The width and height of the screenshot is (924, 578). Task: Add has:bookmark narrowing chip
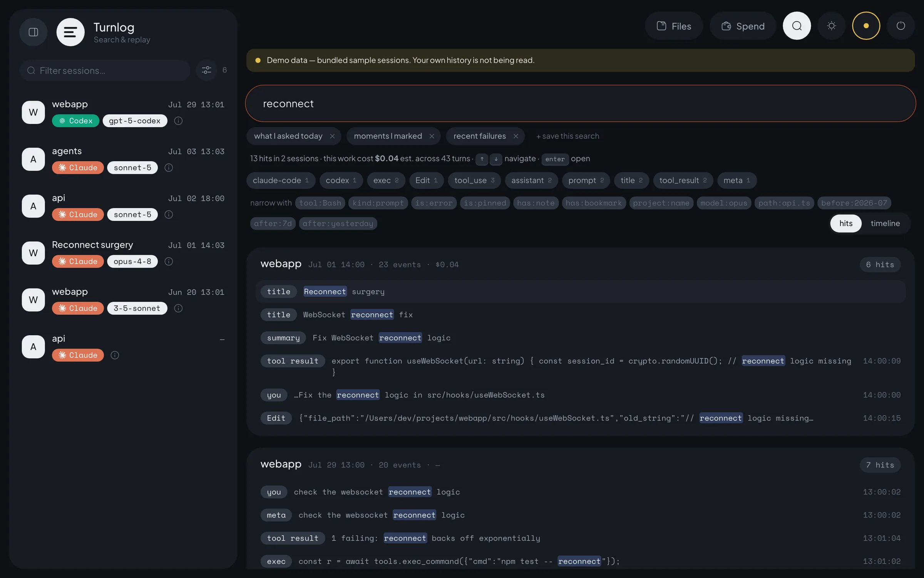tap(594, 203)
